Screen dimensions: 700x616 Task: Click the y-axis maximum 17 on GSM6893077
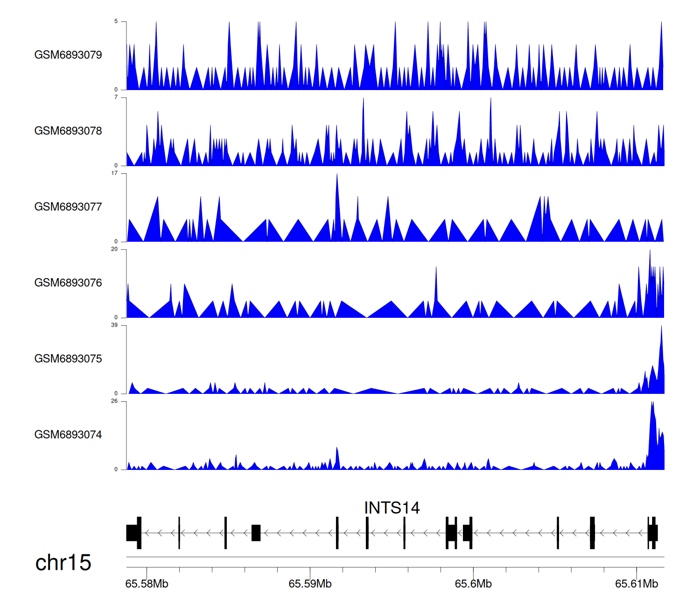tap(114, 174)
